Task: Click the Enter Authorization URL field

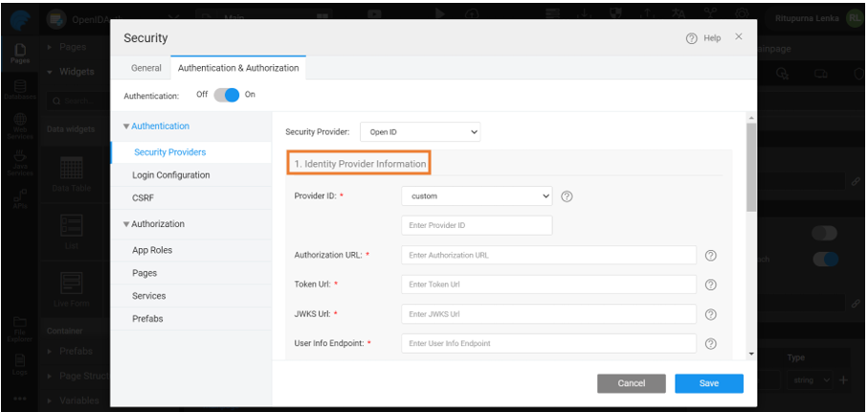Action: click(x=547, y=256)
